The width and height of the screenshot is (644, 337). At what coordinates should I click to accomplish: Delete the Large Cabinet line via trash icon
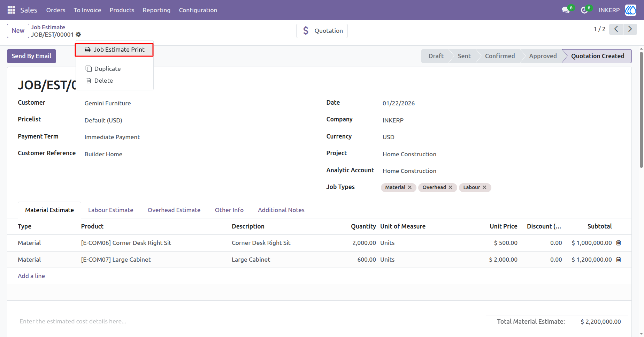pyautogui.click(x=619, y=260)
